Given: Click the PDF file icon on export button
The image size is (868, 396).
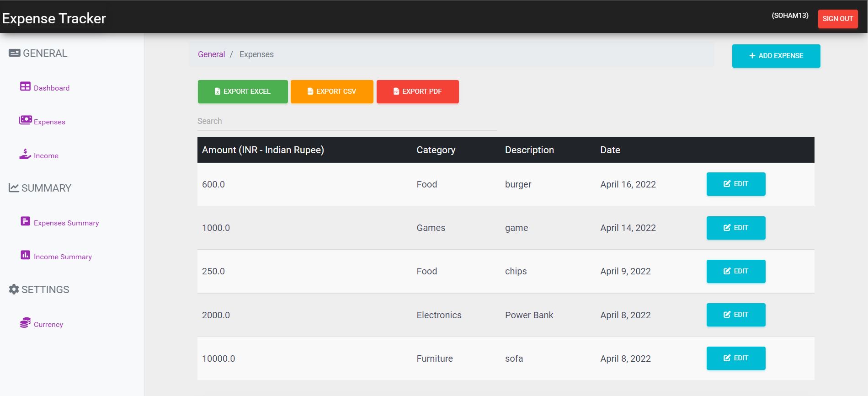Looking at the screenshot, I should (x=396, y=91).
